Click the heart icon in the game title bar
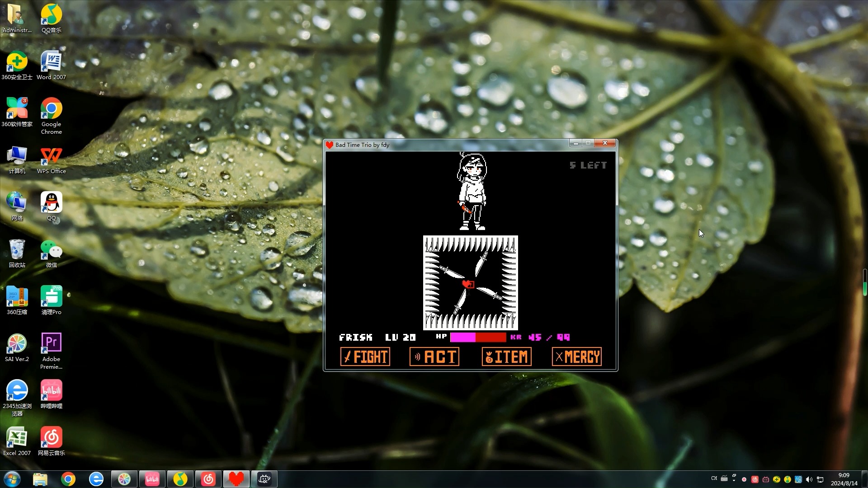The image size is (868, 488). click(x=330, y=145)
